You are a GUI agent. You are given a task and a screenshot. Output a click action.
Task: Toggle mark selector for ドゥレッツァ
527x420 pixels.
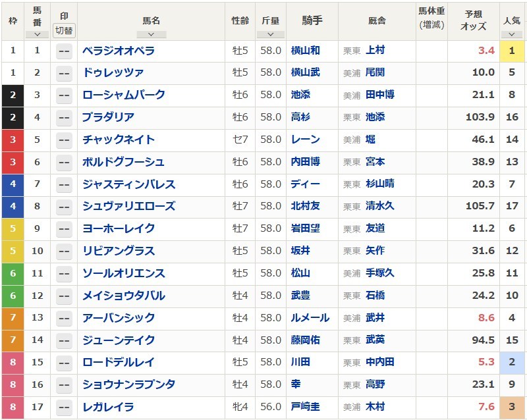[64, 73]
